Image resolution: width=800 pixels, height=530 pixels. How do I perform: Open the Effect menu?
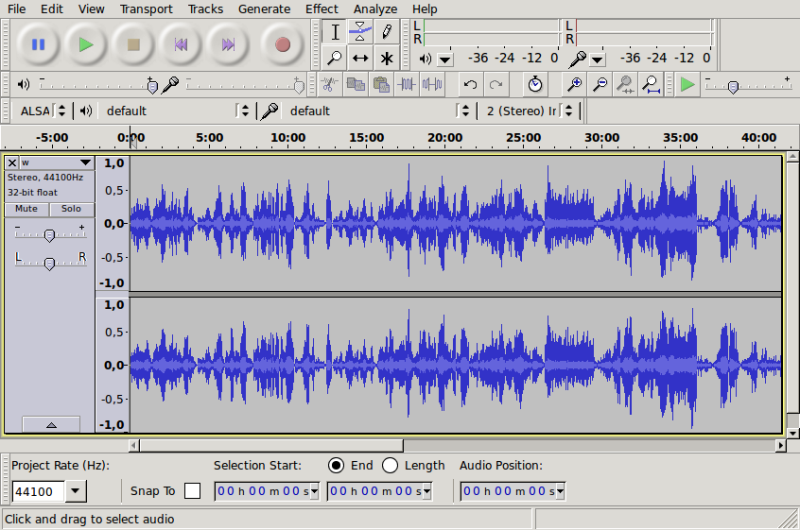[x=321, y=9]
